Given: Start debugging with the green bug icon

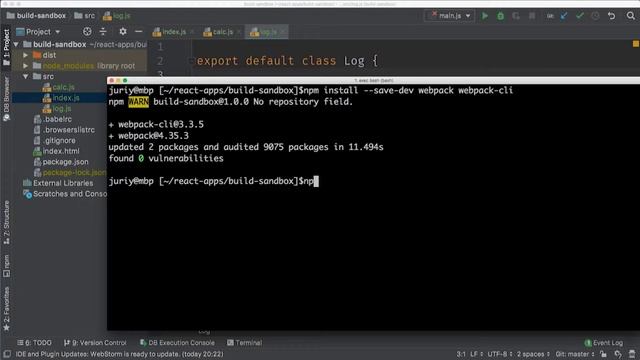Looking at the screenshot, I should pyautogui.click(x=500, y=16).
